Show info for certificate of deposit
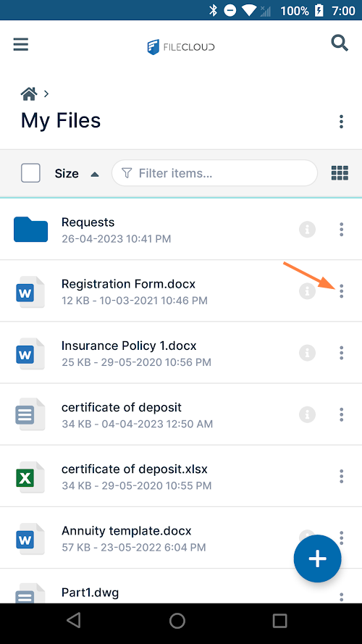Image resolution: width=362 pixels, height=644 pixels. tap(307, 414)
